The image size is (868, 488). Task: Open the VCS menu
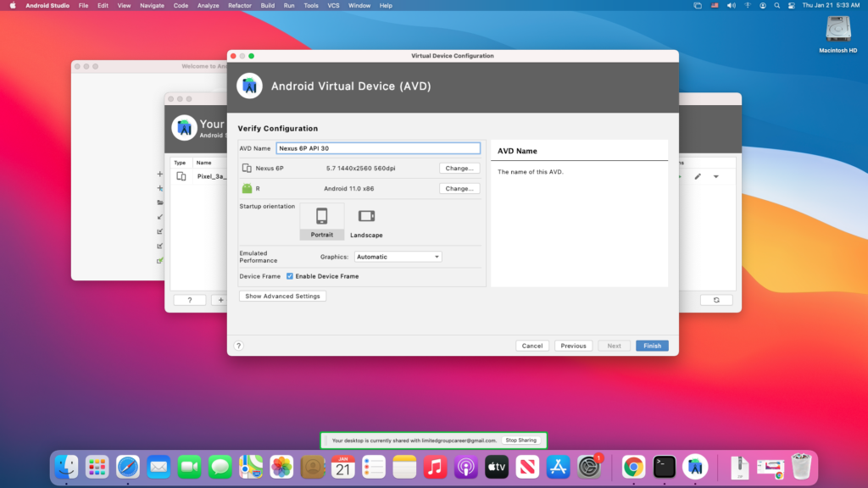(x=333, y=6)
